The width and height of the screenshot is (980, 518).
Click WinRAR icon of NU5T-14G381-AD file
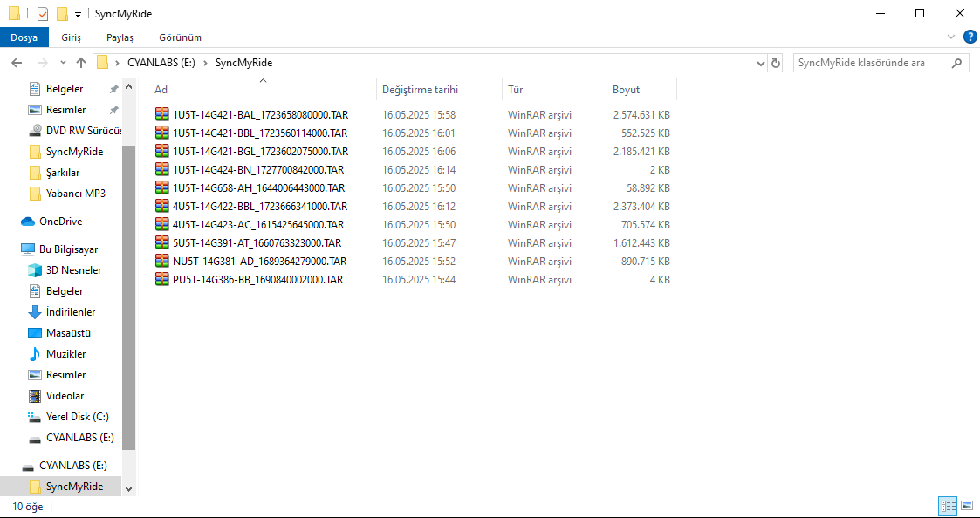(x=162, y=261)
